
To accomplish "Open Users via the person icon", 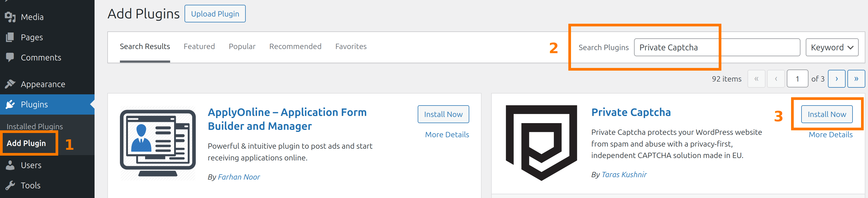I will tap(10, 165).
